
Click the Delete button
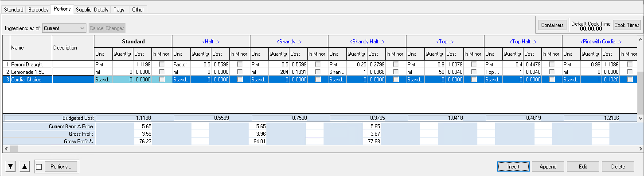tap(618, 167)
